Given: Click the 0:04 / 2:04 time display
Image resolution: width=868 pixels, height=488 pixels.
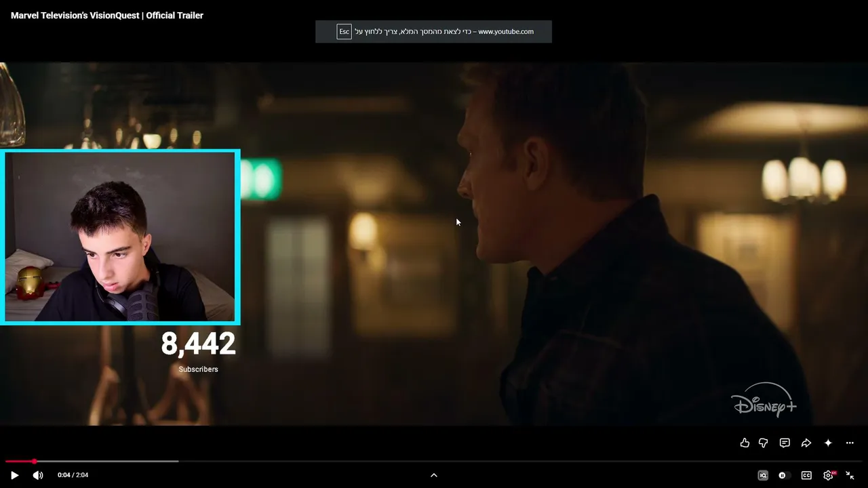Looking at the screenshot, I should [x=73, y=475].
